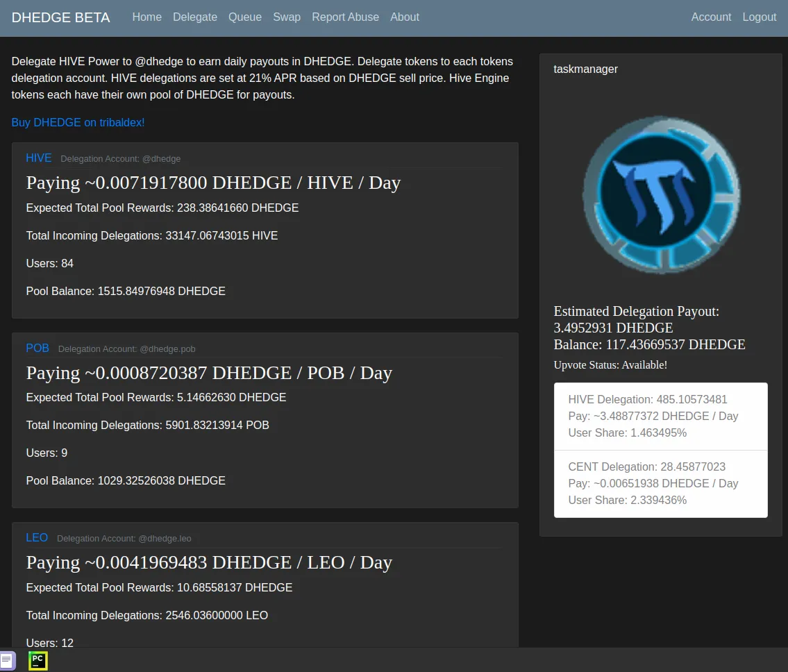Click Total Incoming Delegations 33147.06743015 HIVE
The width and height of the screenshot is (788, 672).
[x=152, y=236]
